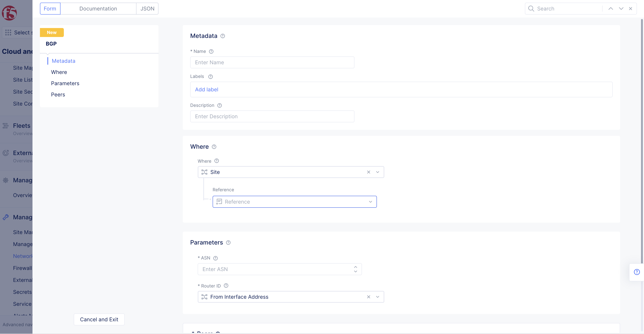Click the search magnifier icon

pyautogui.click(x=531, y=9)
